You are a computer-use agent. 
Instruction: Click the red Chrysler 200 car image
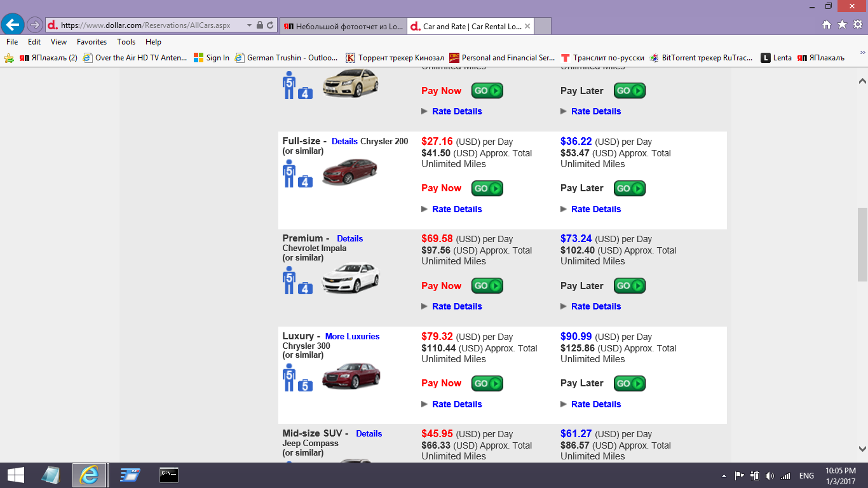(x=349, y=172)
